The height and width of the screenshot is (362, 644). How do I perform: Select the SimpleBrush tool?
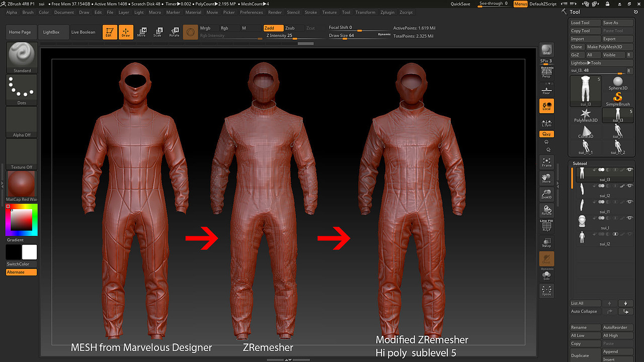pyautogui.click(x=618, y=99)
